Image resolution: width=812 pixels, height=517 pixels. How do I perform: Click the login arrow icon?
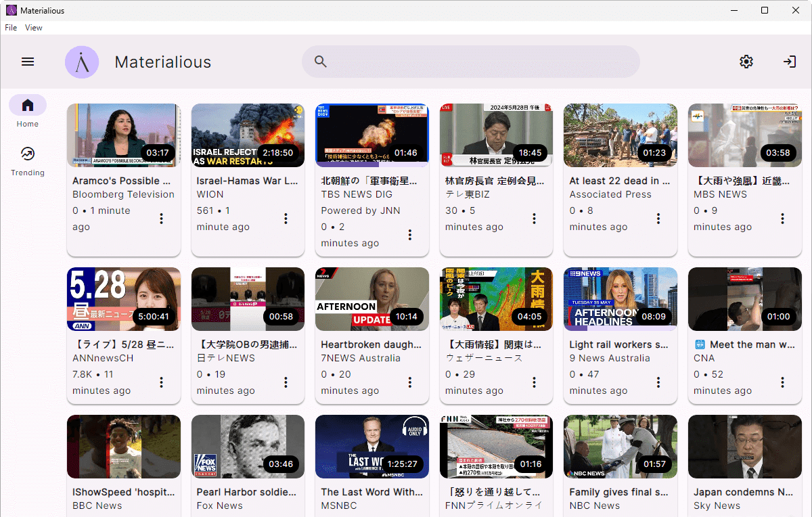(790, 62)
